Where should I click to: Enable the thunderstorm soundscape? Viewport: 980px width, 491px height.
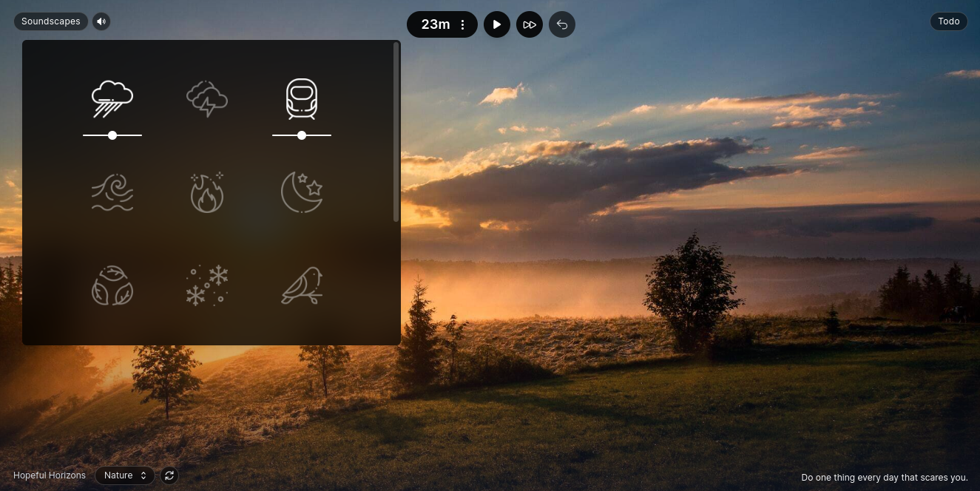pos(207,99)
